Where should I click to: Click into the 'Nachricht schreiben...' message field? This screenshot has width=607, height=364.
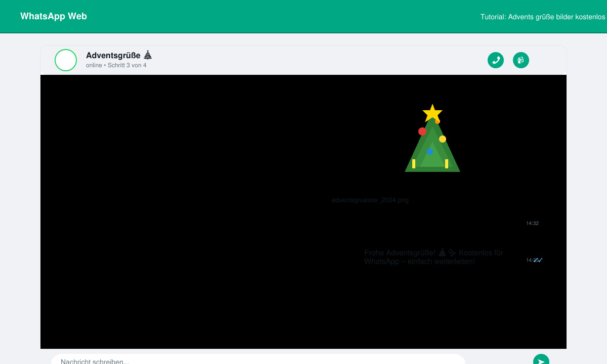(x=258, y=360)
